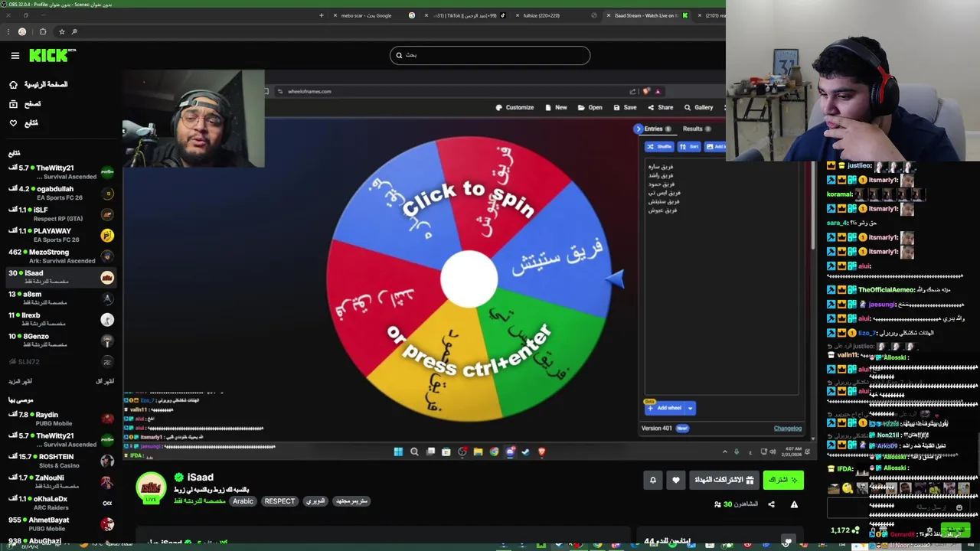This screenshot has height=551, width=980.
Task: Switch to the Entries tab
Action: [x=657, y=129]
